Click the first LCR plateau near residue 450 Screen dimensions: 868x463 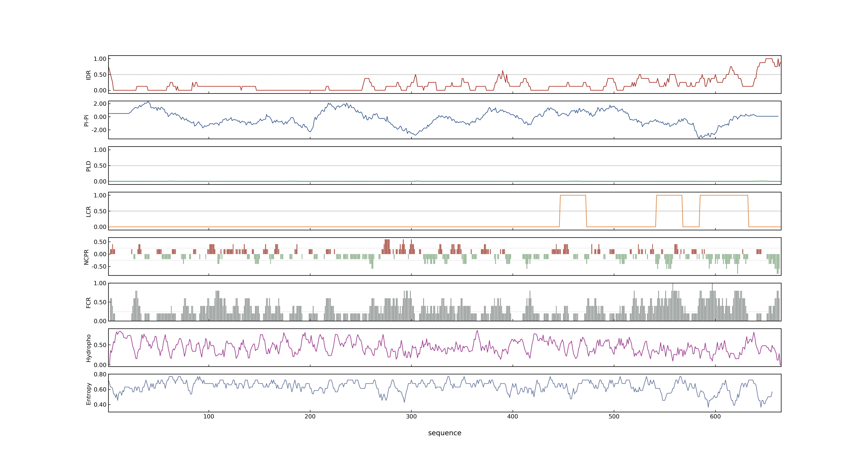click(573, 195)
